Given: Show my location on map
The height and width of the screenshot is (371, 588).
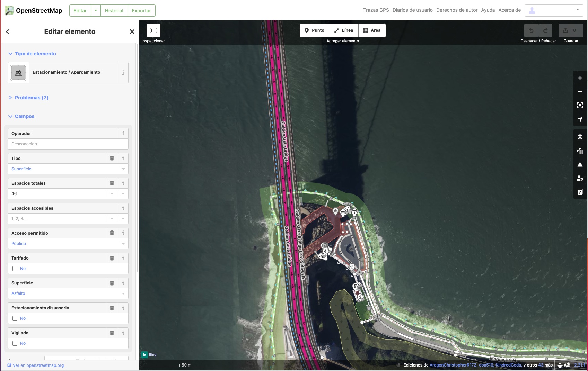Looking at the screenshot, I should [x=580, y=119].
